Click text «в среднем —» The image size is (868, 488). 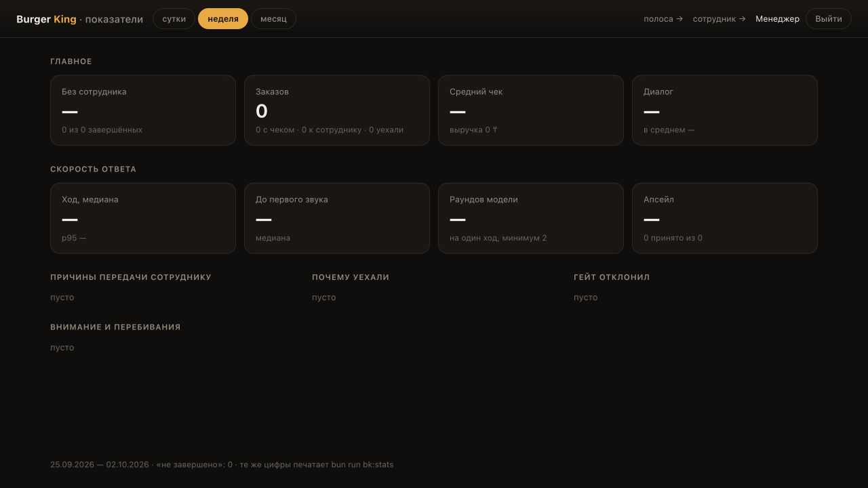coord(669,130)
